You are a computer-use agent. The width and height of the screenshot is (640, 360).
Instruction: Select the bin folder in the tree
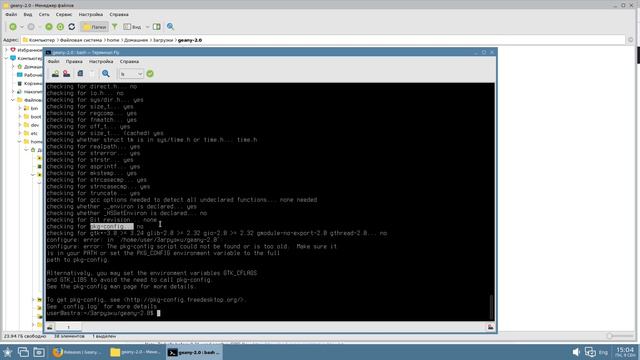pyautogui.click(x=31, y=108)
